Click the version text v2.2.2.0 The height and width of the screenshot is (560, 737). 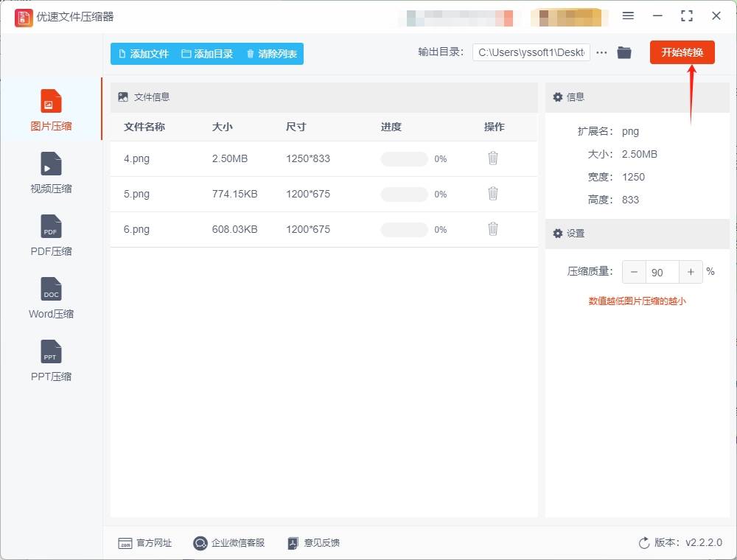[x=704, y=542]
